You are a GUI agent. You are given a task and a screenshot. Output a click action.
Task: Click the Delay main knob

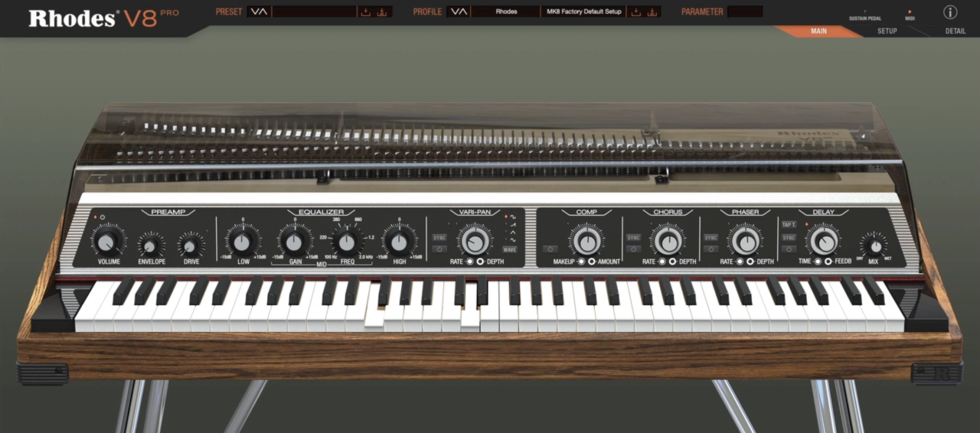click(823, 241)
